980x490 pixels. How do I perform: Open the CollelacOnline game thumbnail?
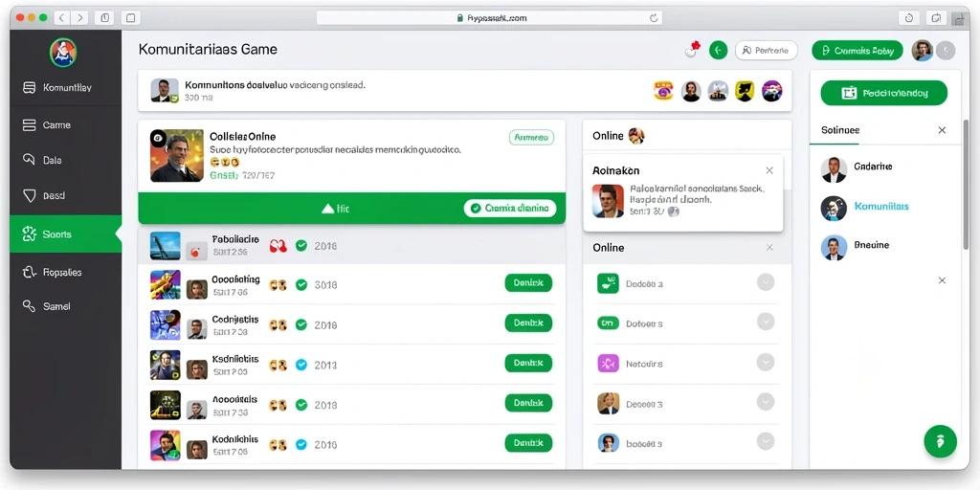click(x=177, y=156)
